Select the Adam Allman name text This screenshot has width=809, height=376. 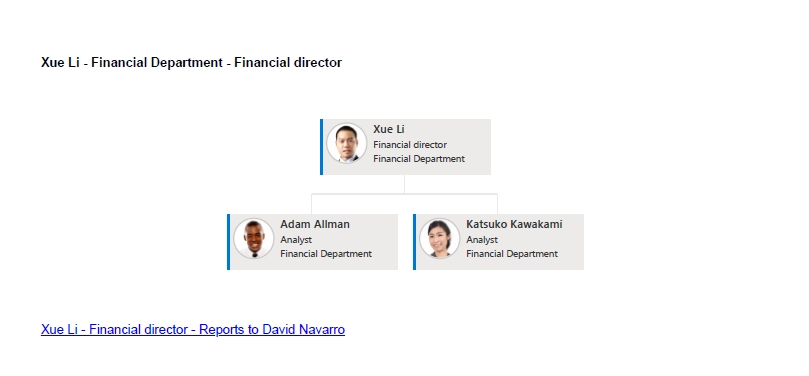click(x=315, y=224)
